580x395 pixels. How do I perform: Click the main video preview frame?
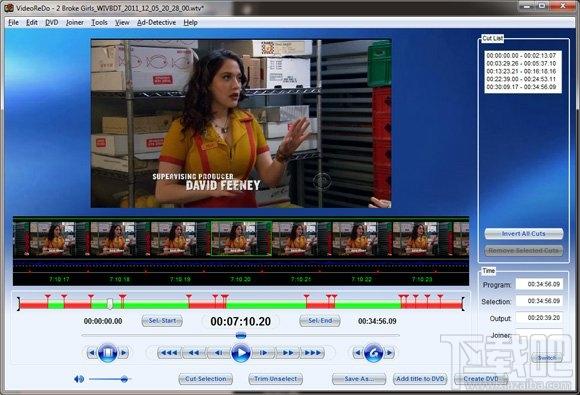[x=241, y=124]
